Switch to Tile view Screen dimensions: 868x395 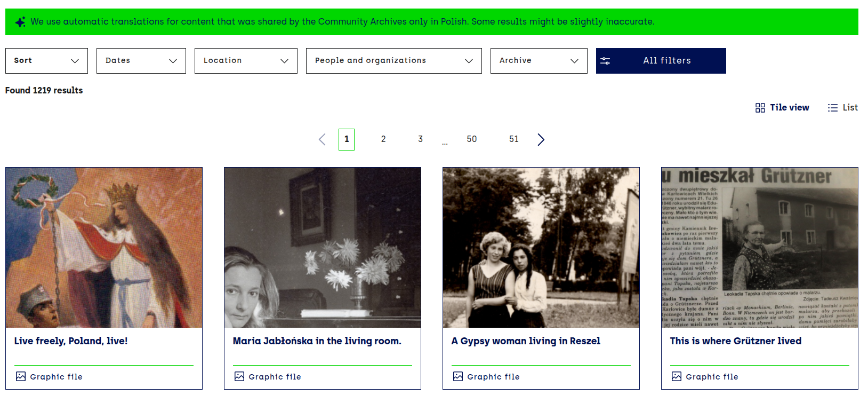click(782, 108)
